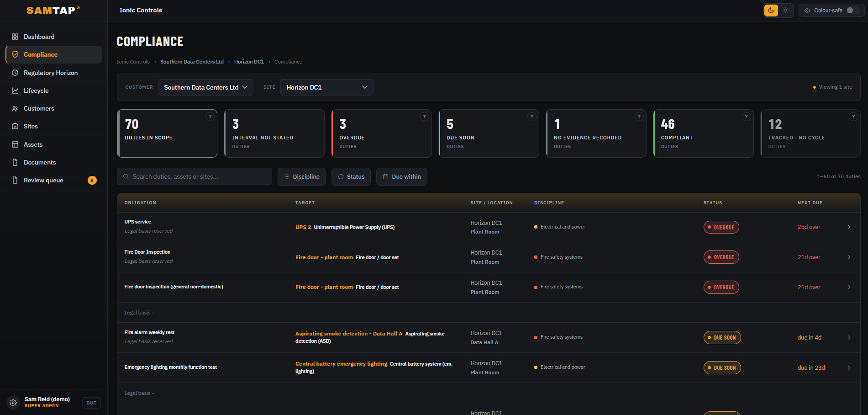Open UPS 2 target link
The image size is (868, 415).
303,227
